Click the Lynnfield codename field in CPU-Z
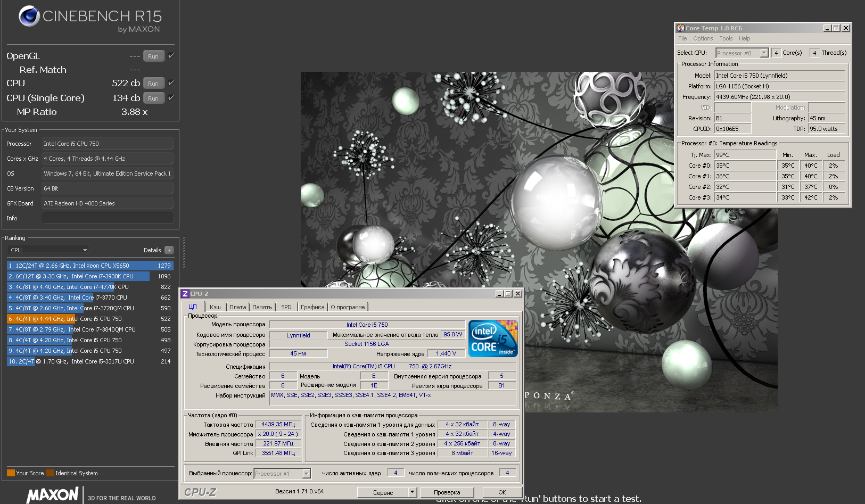Viewport: 865px width, 504px height. coord(298,335)
